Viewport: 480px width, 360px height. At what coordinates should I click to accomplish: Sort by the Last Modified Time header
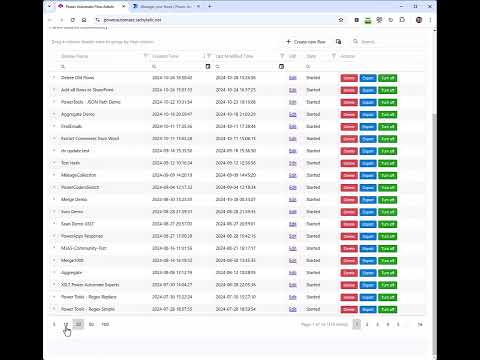(x=234, y=56)
